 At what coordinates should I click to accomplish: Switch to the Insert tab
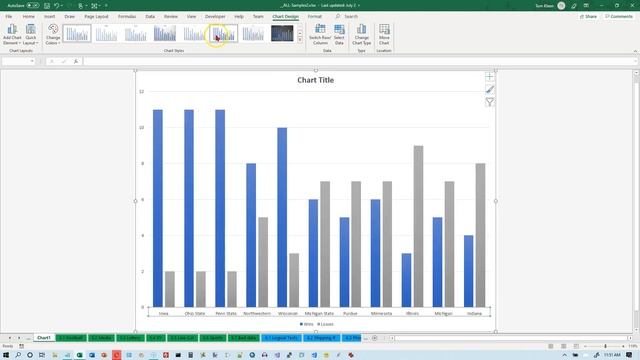pyautogui.click(x=49, y=16)
